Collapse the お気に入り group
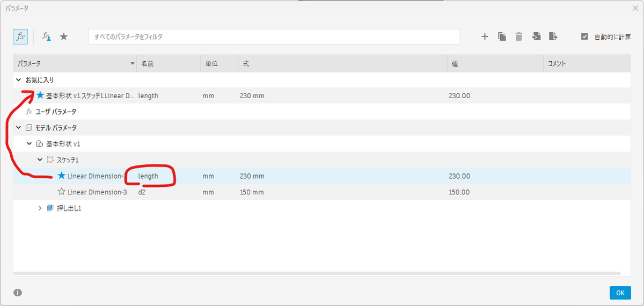The height and width of the screenshot is (306, 644). (19, 79)
